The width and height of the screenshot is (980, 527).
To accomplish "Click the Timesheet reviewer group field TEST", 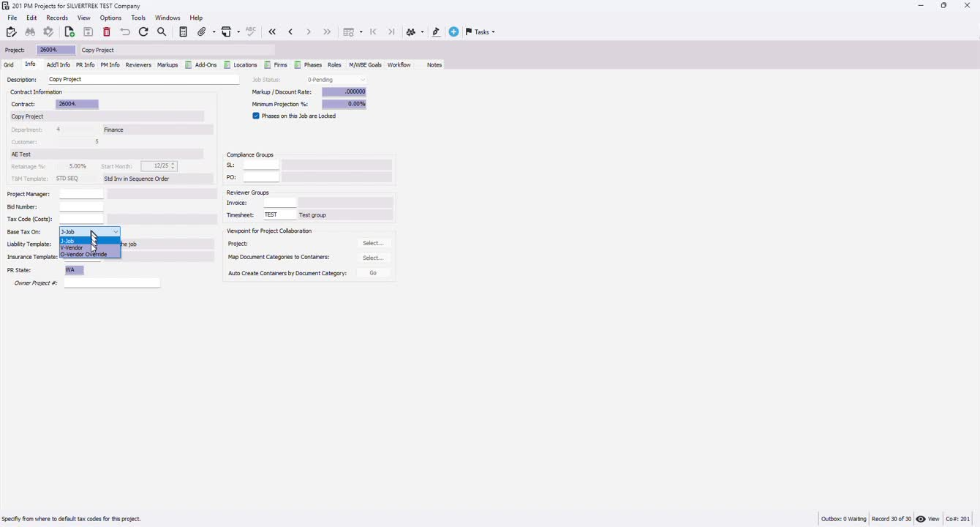I will coord(279,215).
